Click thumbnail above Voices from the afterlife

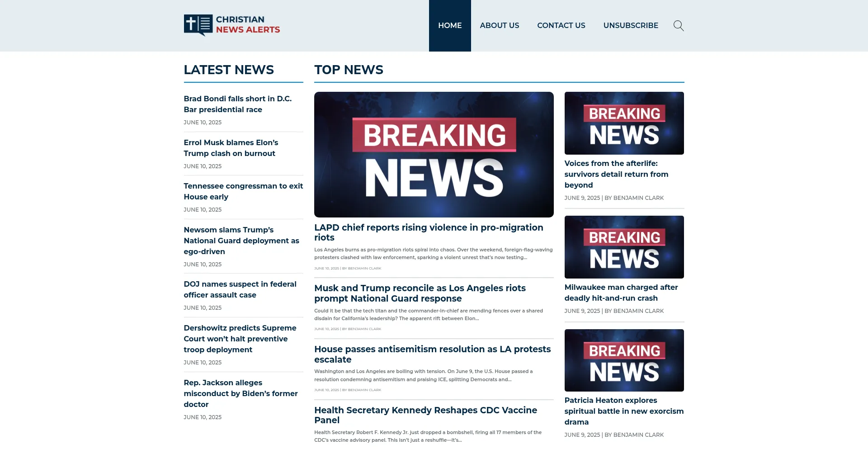[624, 123]
